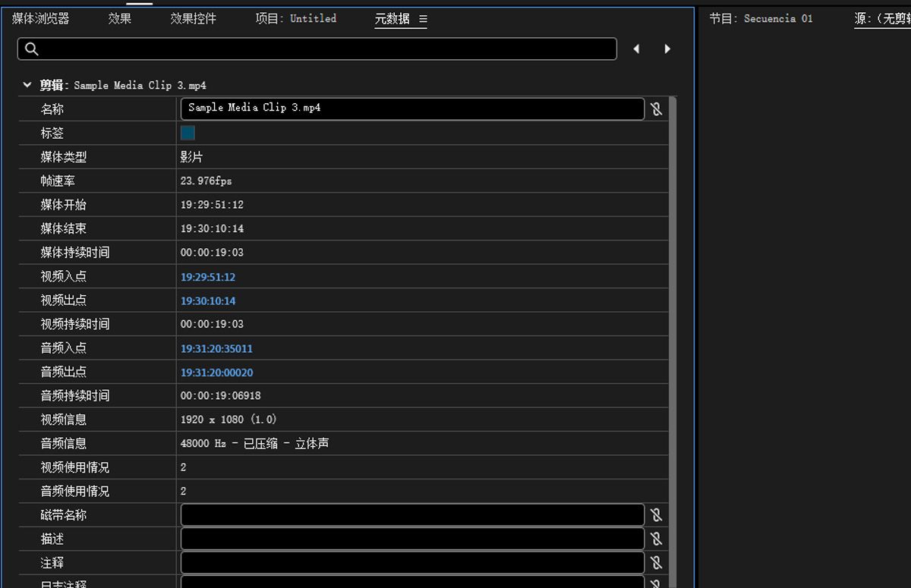911x588 pixels.
Task: Click the 描述 input field
Action: (412, 539)
